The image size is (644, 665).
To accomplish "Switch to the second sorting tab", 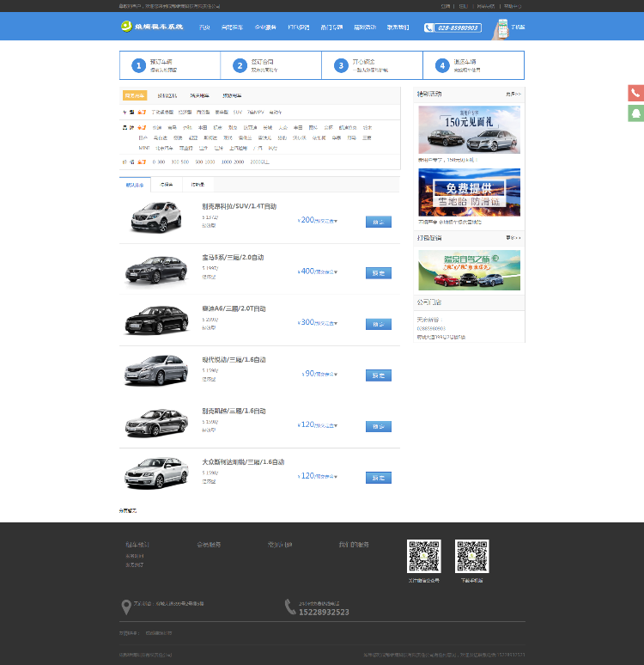I will tap(167, 185).
